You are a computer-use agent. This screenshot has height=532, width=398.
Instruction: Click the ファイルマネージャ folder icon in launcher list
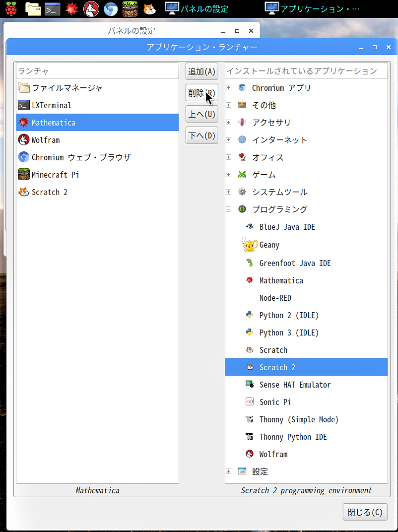24,88
